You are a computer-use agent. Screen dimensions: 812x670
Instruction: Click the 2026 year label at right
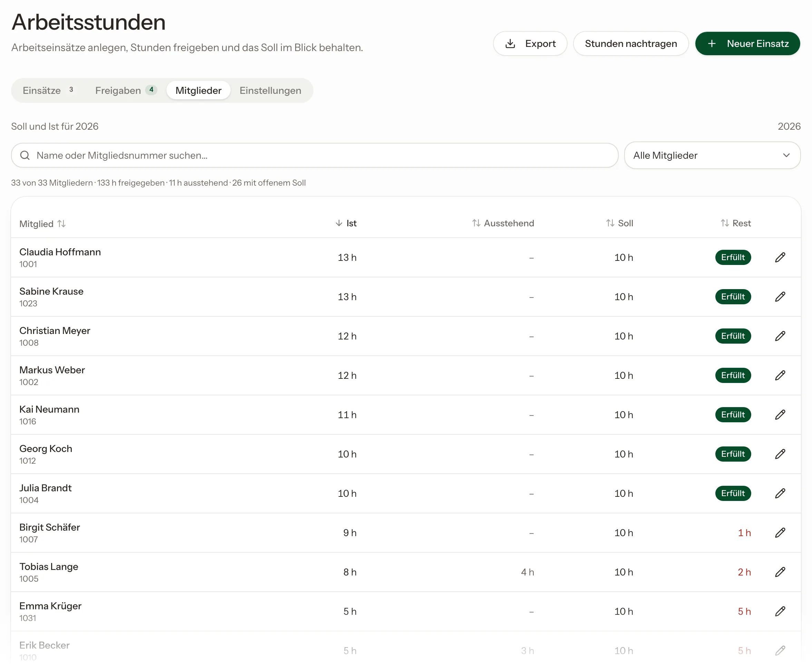[x=789, y=127]
